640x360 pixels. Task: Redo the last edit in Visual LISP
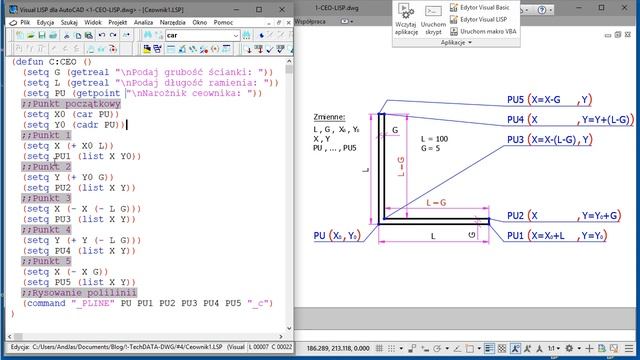point(113,36)
